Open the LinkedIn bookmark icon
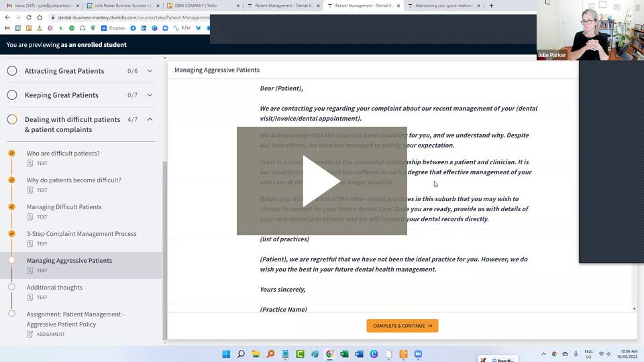The width and height of the screenshot is (644, 362). pyautogui.click(x=144, y=28)
